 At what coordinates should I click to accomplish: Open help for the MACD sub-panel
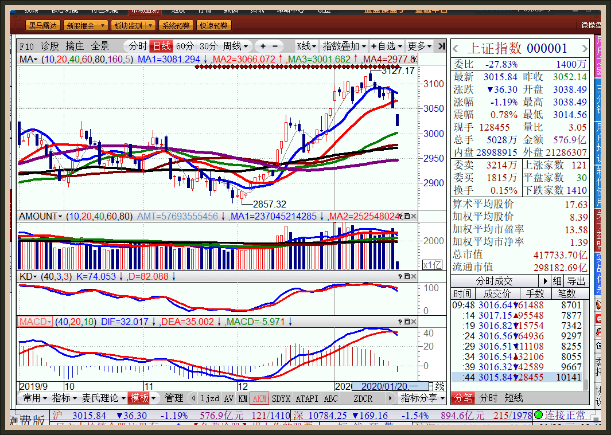tap(400, 322)
